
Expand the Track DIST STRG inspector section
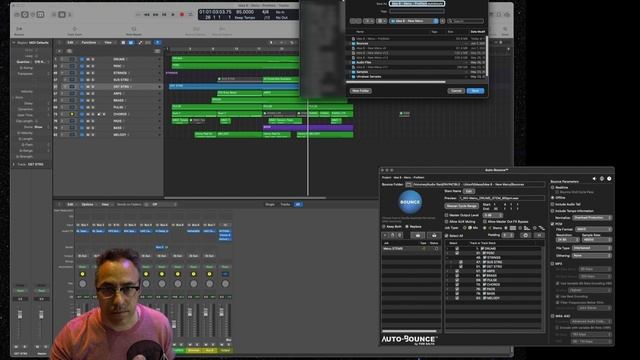click(14, 164)
